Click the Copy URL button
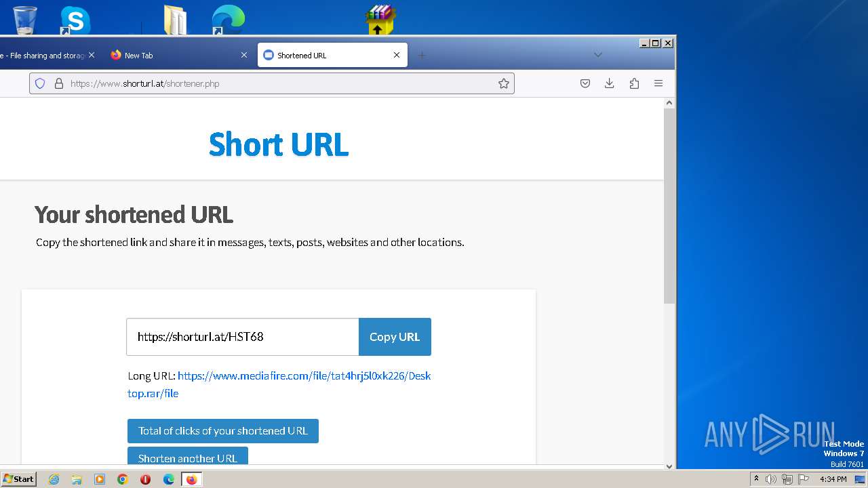 (395, 337)
